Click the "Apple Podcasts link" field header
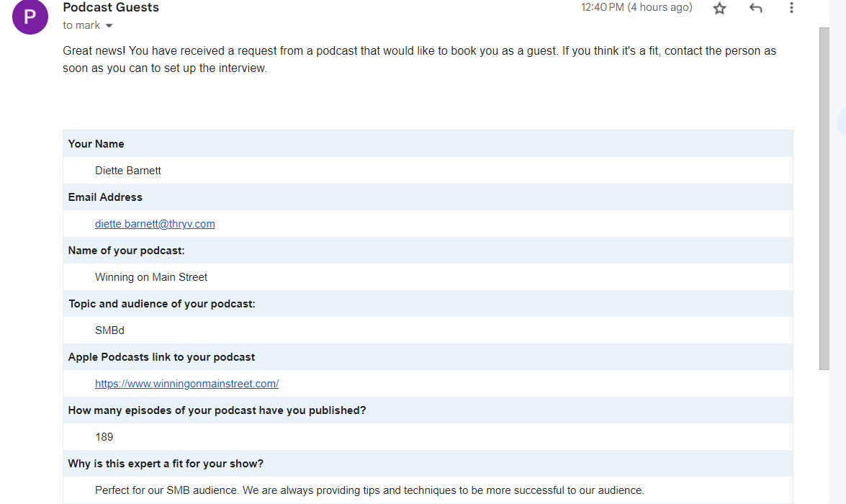The height and width of the screenshot is (504, 846). (x=162, y=357)
